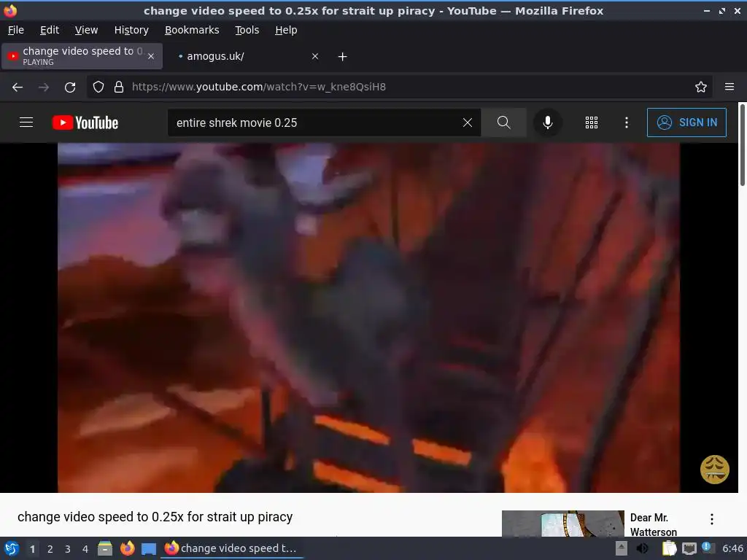The image size is (747, 560).
Task: Reload the current page
Action: tap(70, 87)
